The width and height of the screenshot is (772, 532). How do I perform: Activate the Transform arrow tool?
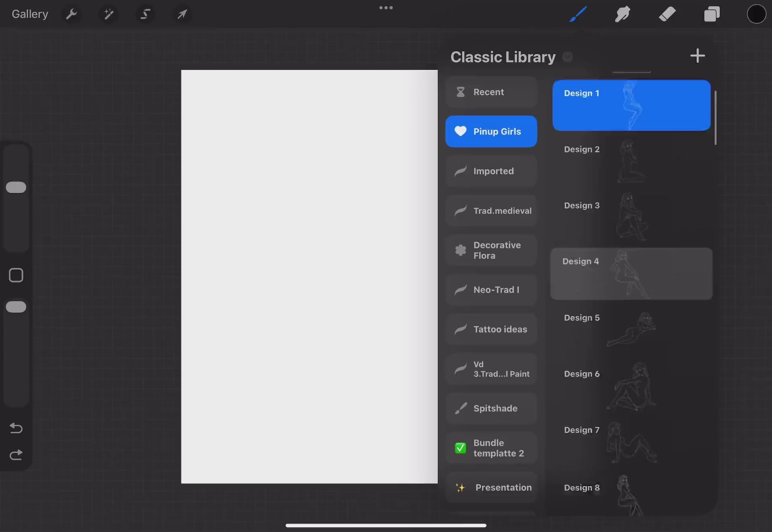click(x=182, y=14)
